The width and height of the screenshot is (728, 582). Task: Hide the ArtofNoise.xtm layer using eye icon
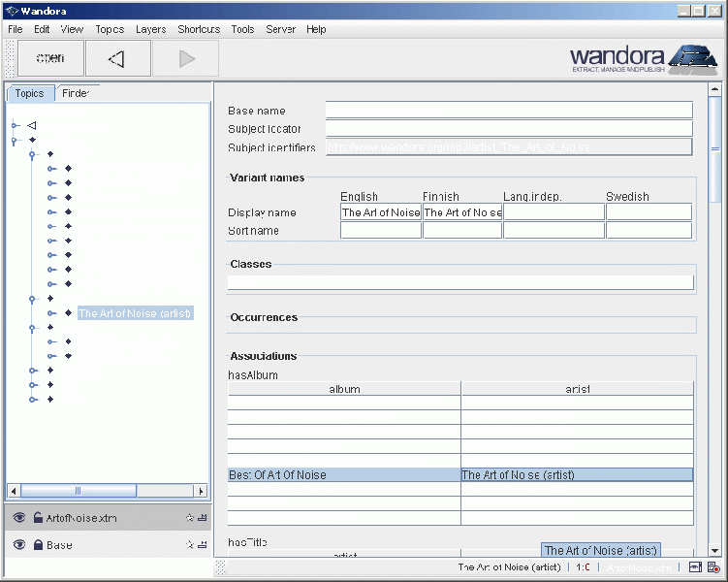click(18, 518)
